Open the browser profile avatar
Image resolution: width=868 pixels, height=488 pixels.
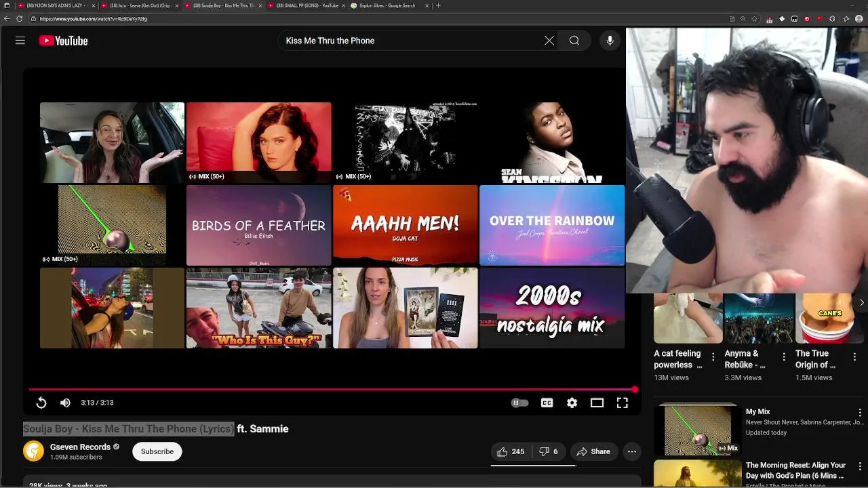(859, 19)
